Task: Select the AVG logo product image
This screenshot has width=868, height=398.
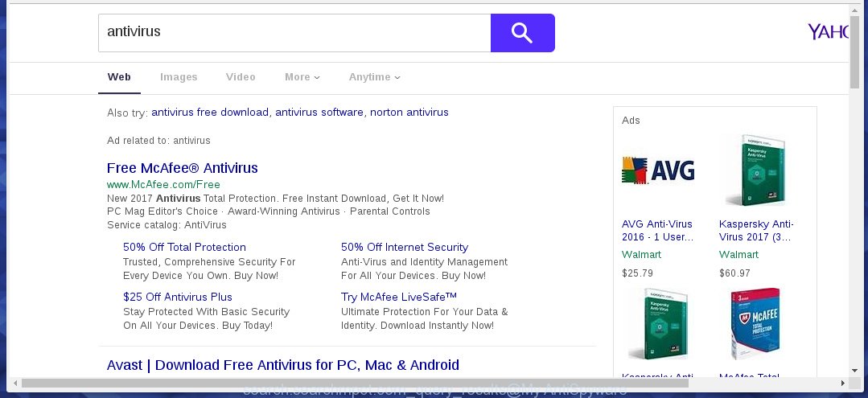Action: [658, 170]
